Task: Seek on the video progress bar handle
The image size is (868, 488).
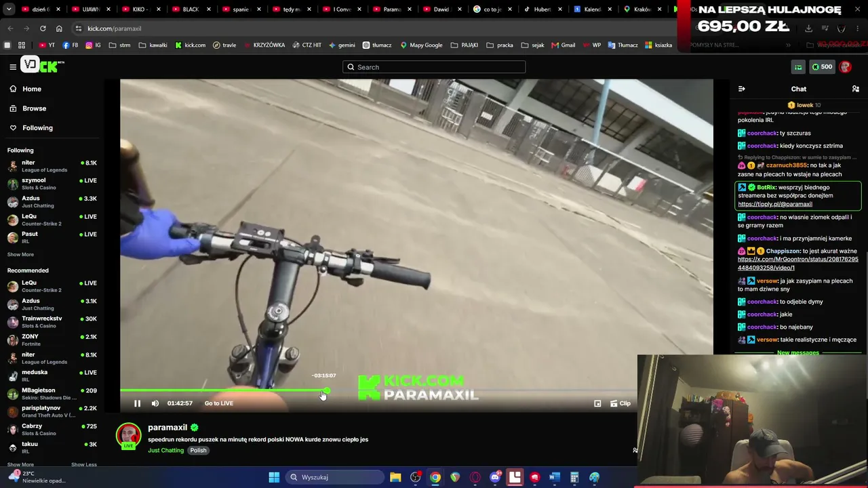Action: (327, 391)
